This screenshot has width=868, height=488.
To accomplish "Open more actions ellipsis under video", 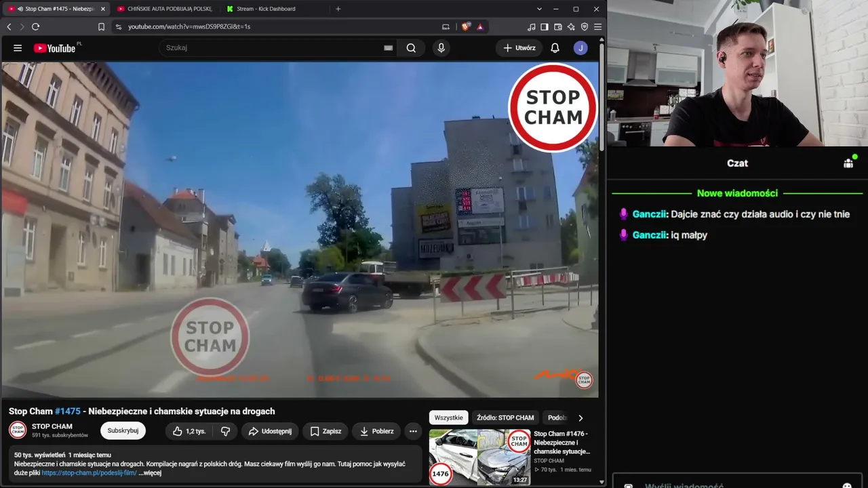I will [x=413, y=431].
